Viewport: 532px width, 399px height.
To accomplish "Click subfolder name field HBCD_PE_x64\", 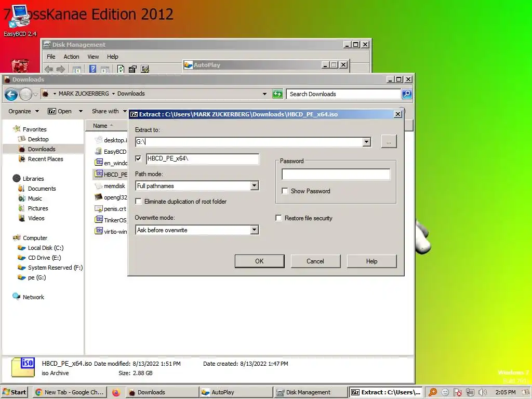I will point(203,158).
